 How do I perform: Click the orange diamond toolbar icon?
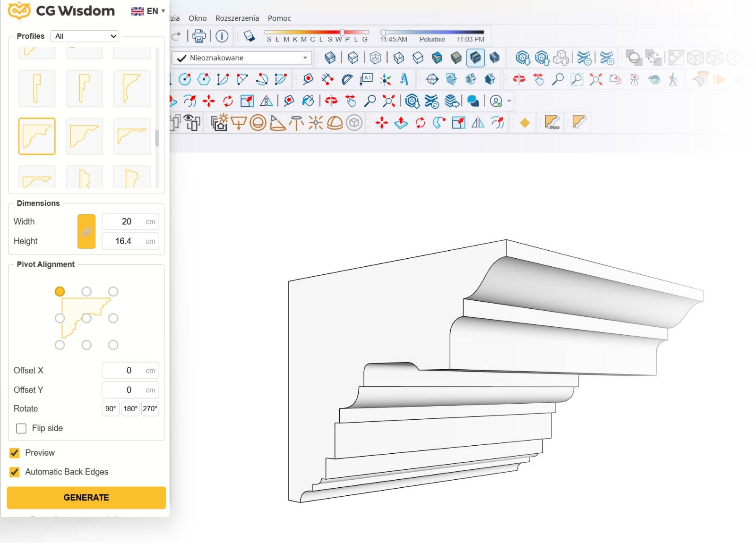click(524, 123)
